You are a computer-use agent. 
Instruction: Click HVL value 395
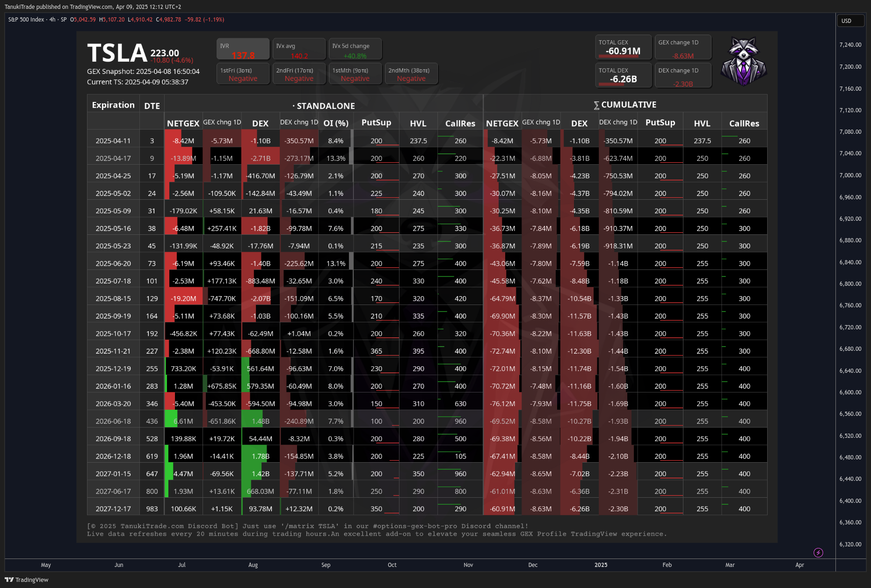click(x=419, y=351)
